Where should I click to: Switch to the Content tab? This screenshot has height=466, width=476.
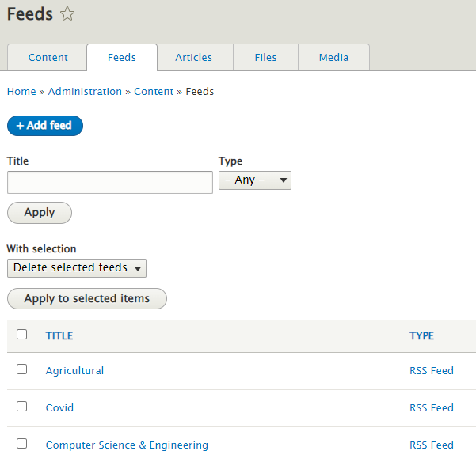(x=48, y=58)
